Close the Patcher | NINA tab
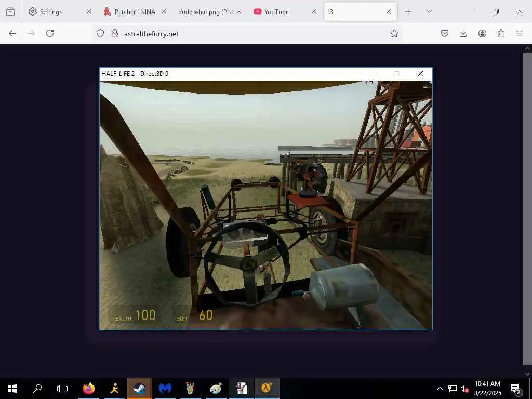This screenshot has height=399, width=532. [x=164, y=11]
